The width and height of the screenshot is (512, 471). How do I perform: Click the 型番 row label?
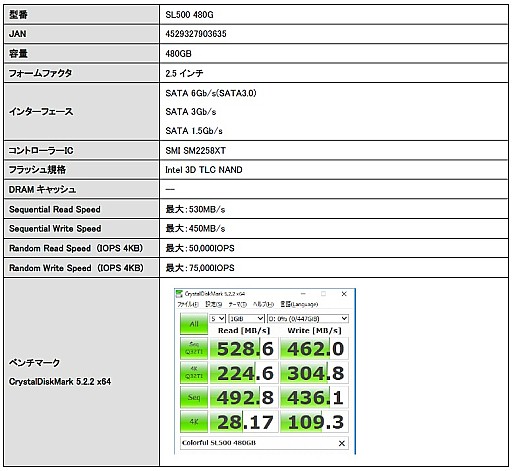click(x=18, y=15)
